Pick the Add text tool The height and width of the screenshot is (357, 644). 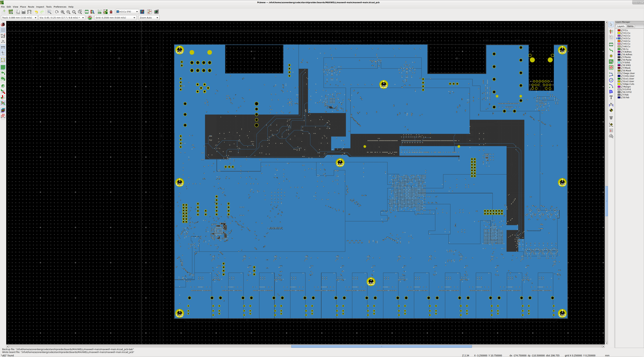[611, 98]
